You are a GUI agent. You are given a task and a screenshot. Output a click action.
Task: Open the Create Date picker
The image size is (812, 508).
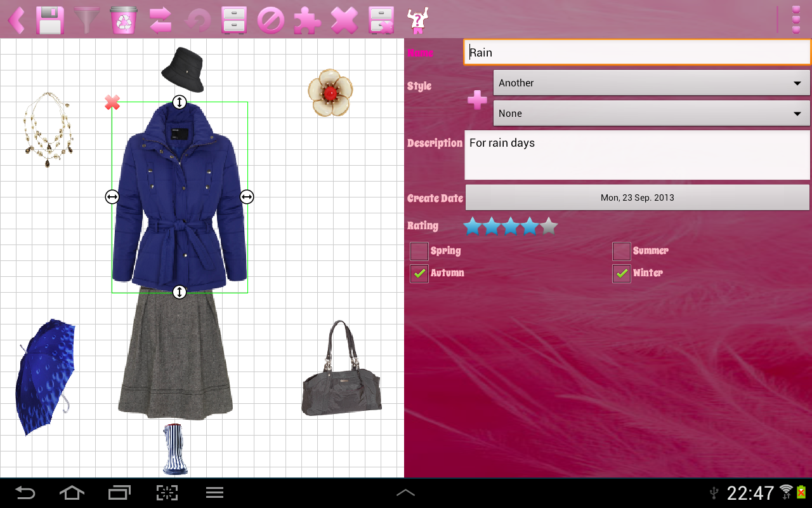pos(637,197)
